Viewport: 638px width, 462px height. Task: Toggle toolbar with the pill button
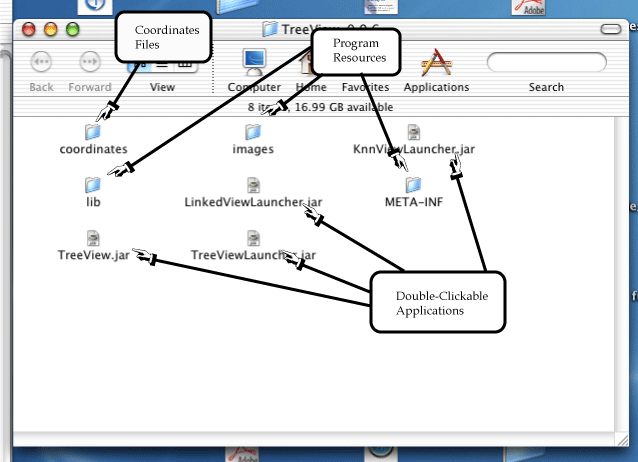[609, 30]
